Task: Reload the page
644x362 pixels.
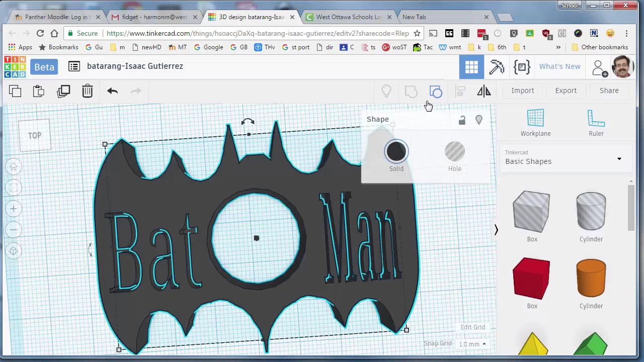Action: pos(40,33)
